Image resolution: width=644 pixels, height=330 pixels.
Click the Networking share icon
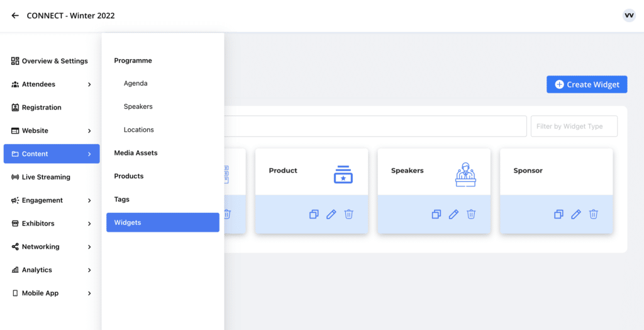click(15, 247)
